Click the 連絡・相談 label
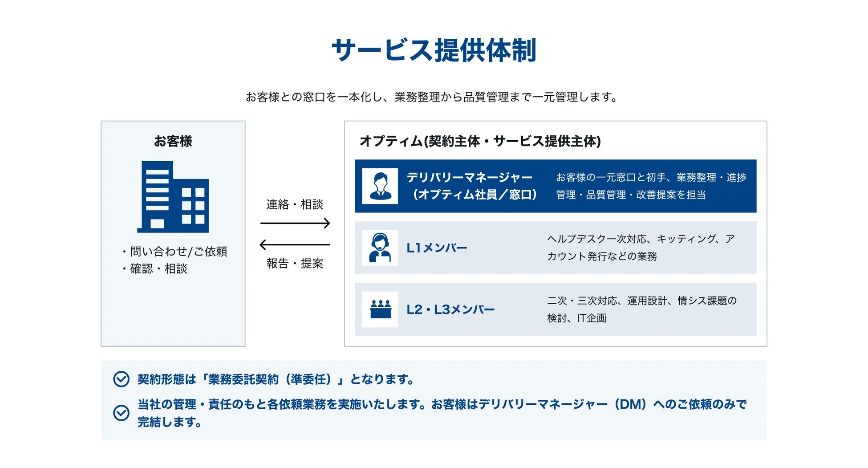Viewport: 868px width, 468px height. pos(295,204)
